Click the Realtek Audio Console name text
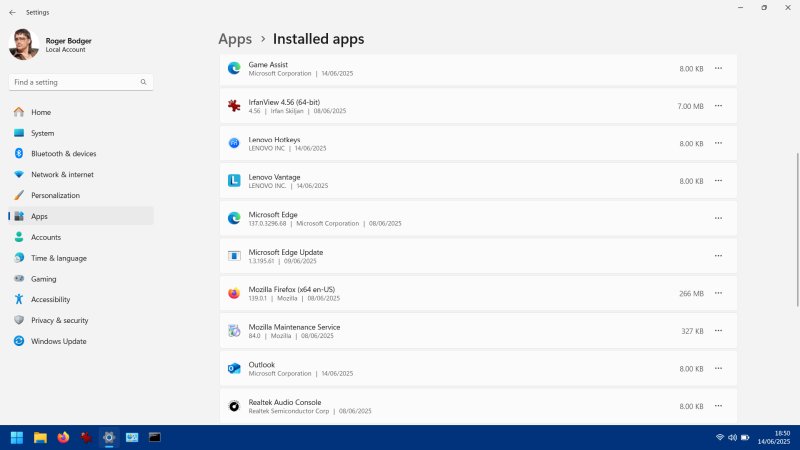This screenshot has height=450, width=800. pyautogui.click(x=285, y=402)
